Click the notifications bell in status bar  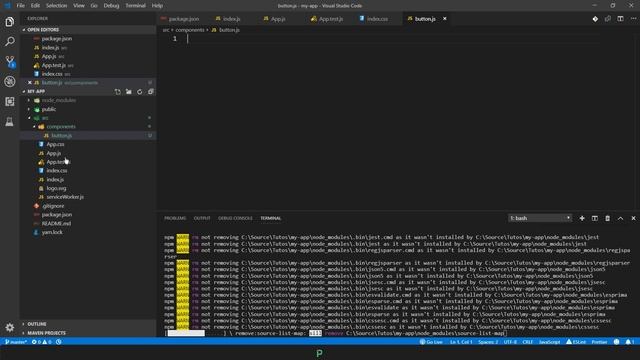630,342
